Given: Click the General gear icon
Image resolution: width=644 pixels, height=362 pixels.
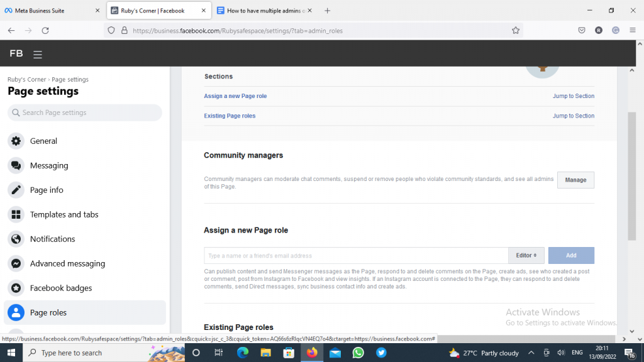Looking at the screenshot, I should pyautogui.click(x=16, y=141).
